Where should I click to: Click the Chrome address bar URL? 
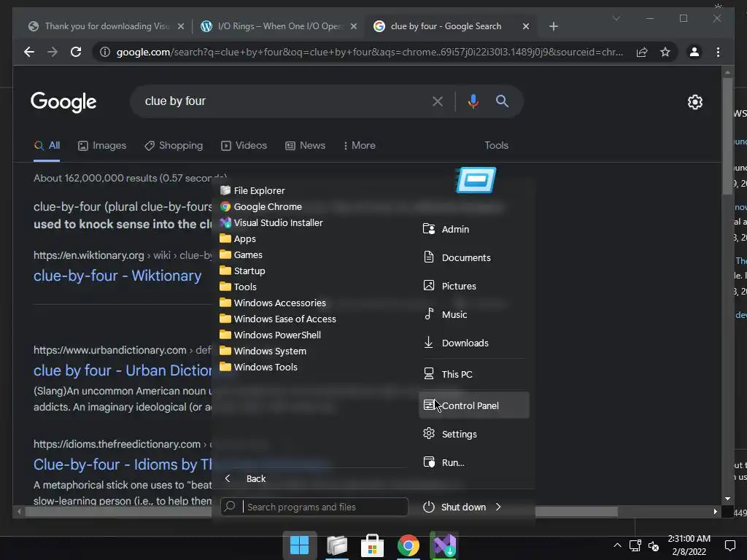pyautogui.click(x=370, y=52)
